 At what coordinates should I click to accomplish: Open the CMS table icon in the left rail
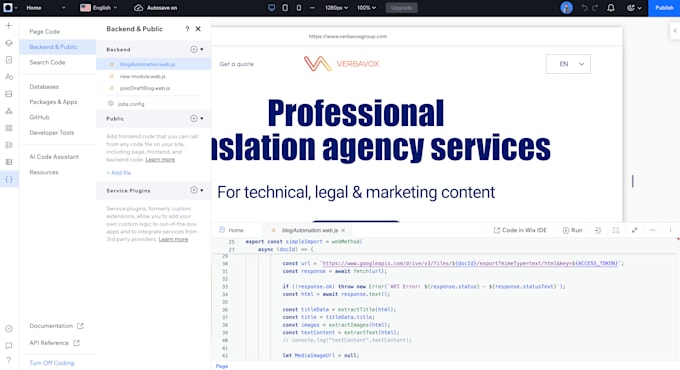tap(9, 162)
